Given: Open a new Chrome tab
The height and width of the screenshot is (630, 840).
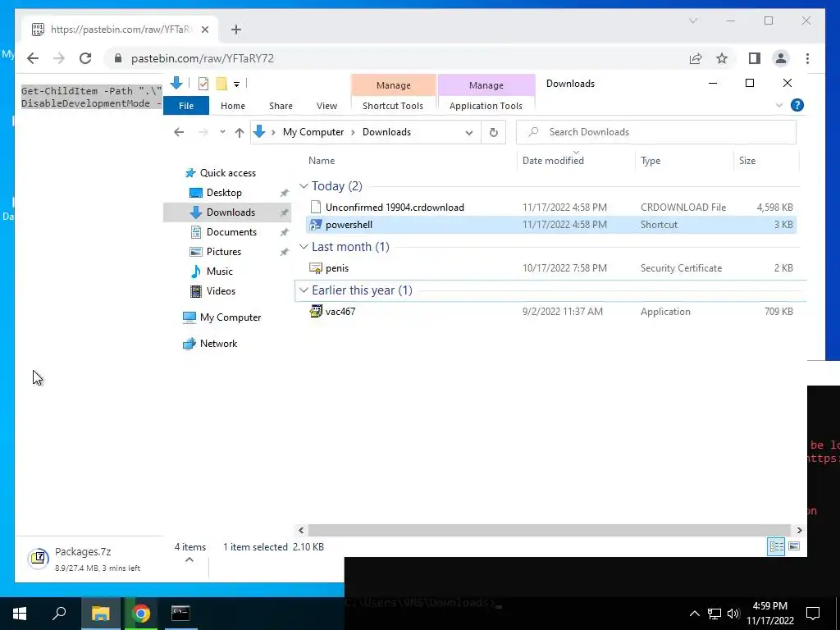Looking at the screenshot, I should (236, 30).
